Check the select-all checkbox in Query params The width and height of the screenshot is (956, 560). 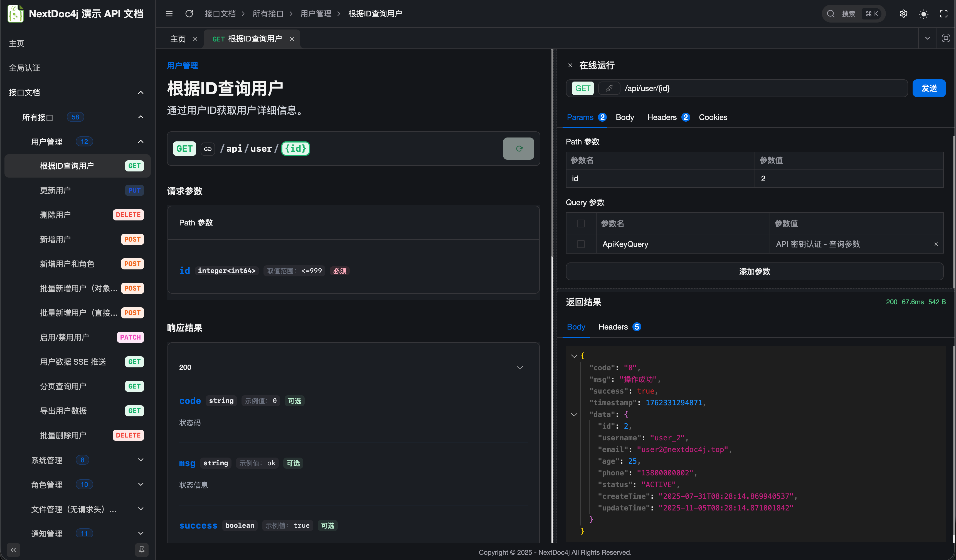click(x=580, y=223)
